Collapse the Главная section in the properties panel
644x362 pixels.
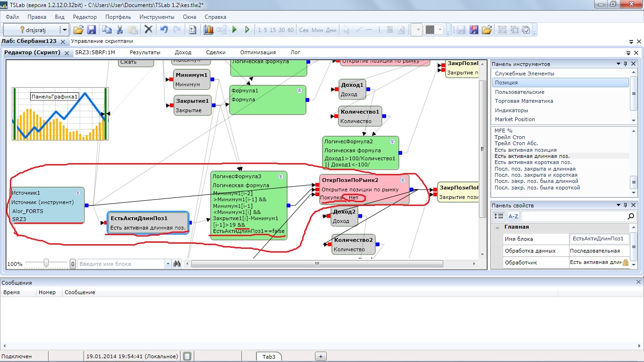pos(497,227)
